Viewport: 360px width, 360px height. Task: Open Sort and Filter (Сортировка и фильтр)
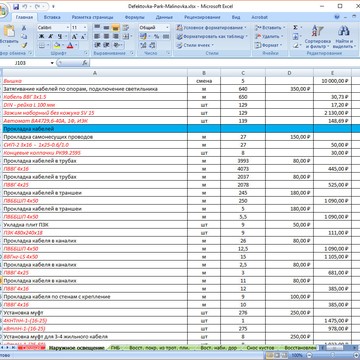(x=317, y=37)
